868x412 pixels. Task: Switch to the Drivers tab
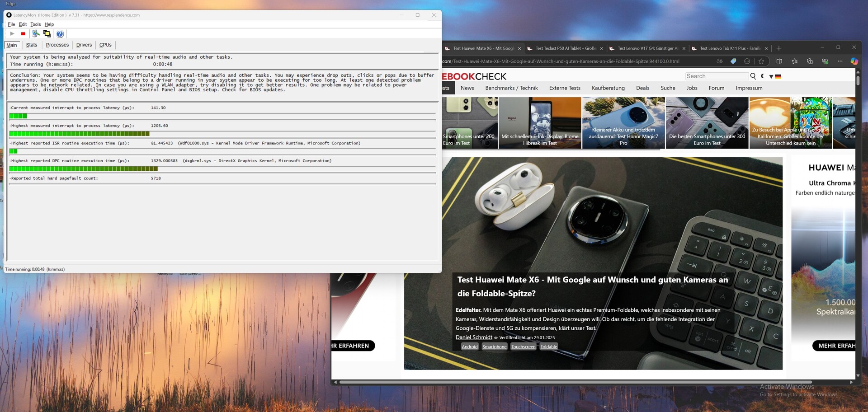tap(84, 45)
